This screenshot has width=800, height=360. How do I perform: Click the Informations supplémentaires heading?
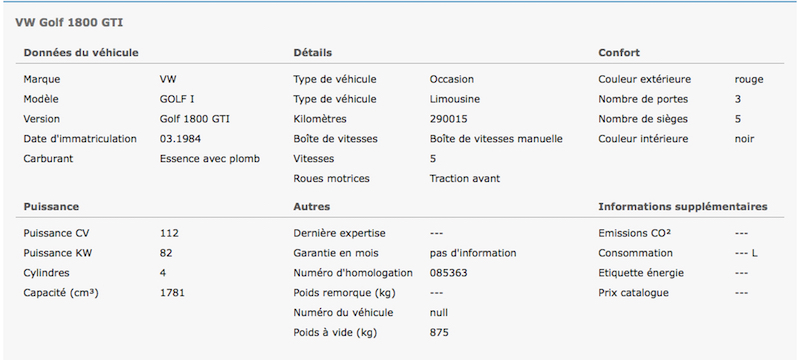click(x=683, y=207)
